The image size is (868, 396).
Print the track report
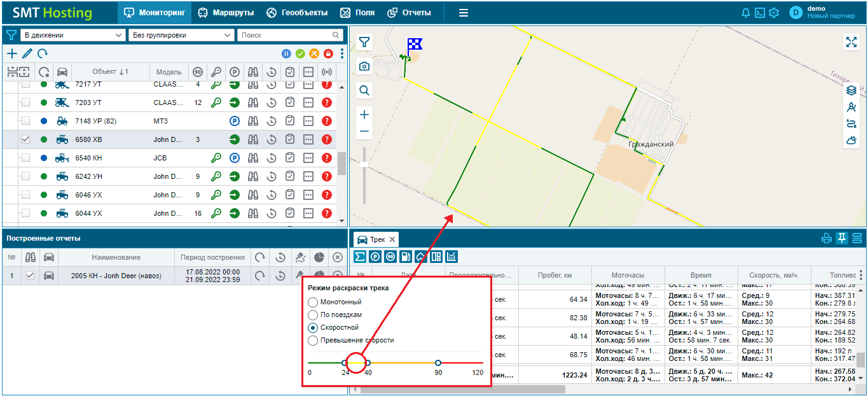click(827, 239)
